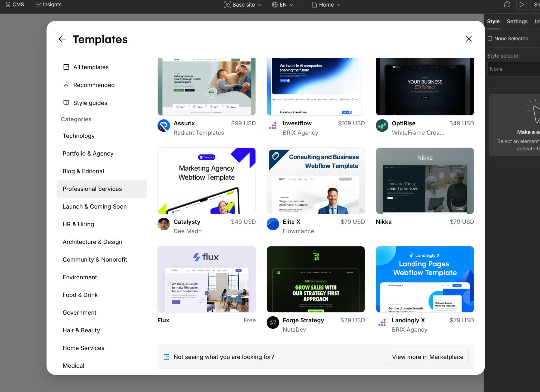Image resolution: width=540 pixels, height=392 pixels.
Task: Choose Community & Nonprofit category
Action: click(x=102, y=260)
